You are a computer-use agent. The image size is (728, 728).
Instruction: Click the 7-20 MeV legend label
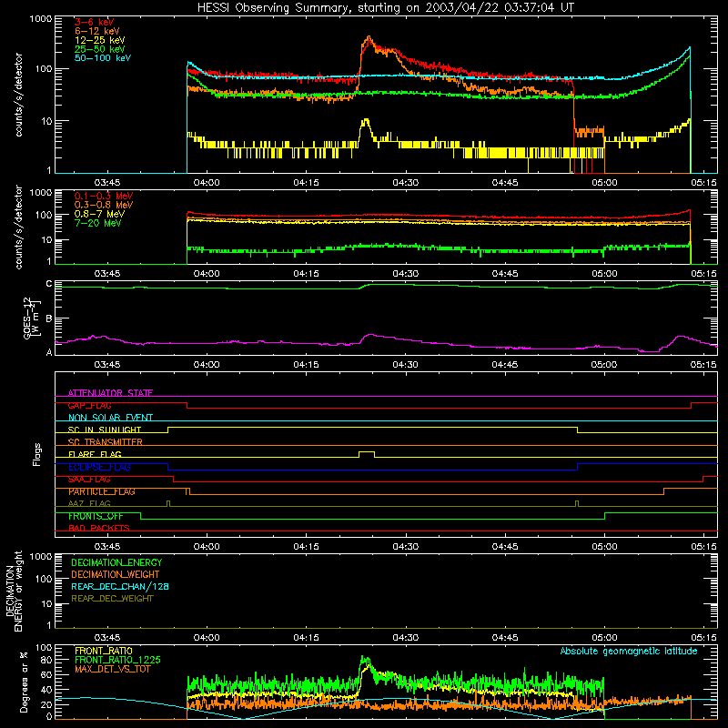click(98, 223)
